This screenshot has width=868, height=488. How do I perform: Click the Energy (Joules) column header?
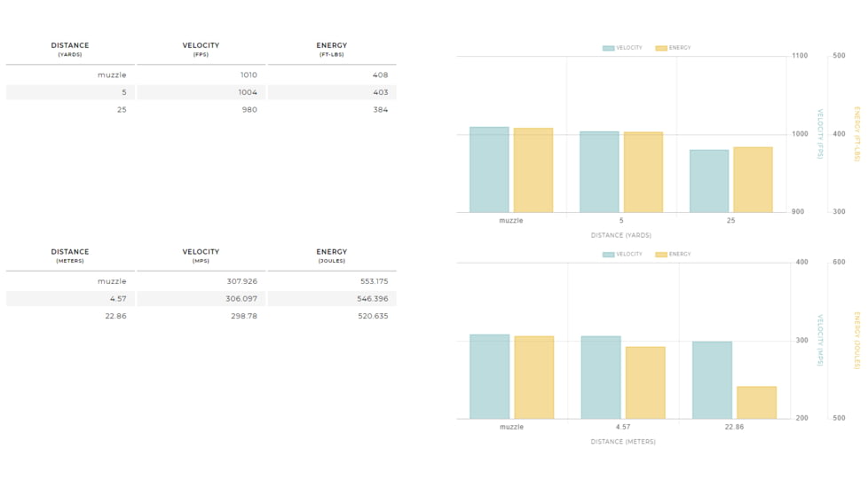[332, 256]
